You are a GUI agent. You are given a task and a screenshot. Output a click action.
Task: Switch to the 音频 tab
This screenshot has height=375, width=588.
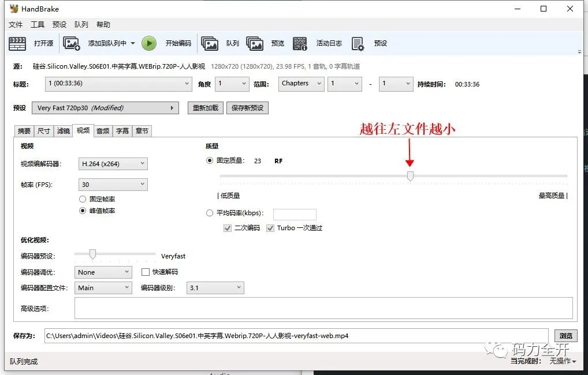(103, 131)
